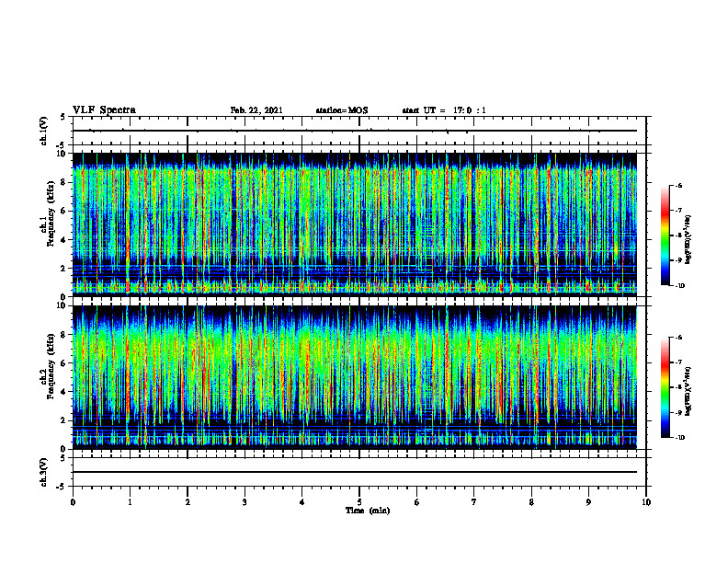This screenshot has width=728, height=563.
Task: Click time axis tick label "8"
Action: pos(531,502)
